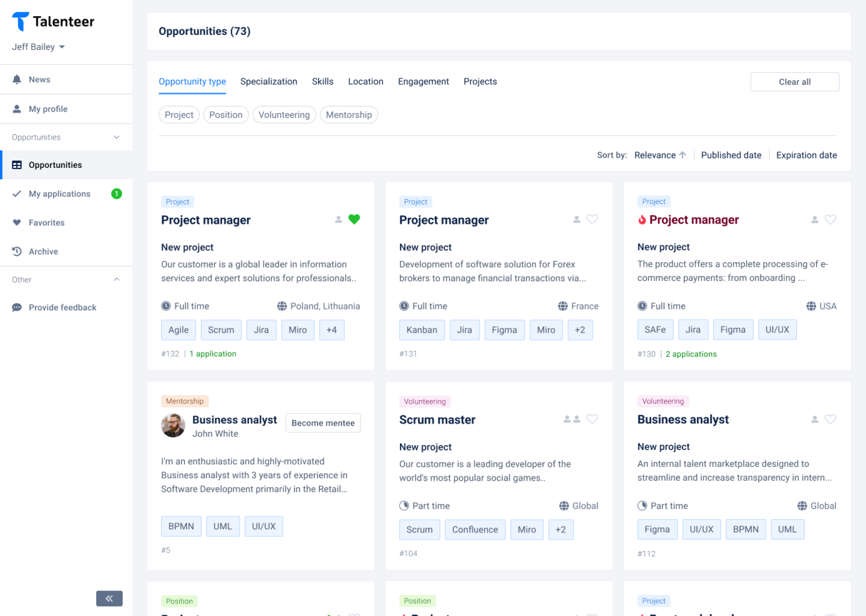Viewport: 866px width, 616px height.
Task: Click the BPMN tag on mentorship card
Action: (181, 526)
